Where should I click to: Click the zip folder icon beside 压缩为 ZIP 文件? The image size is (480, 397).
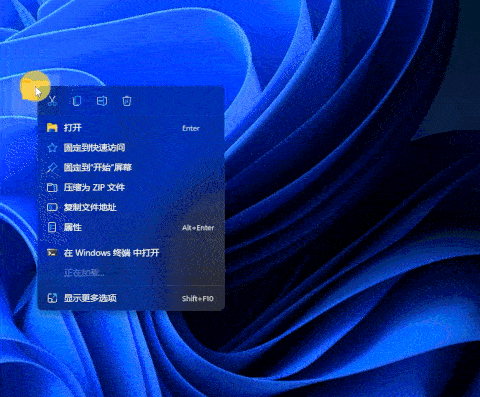[x=52, y=187]
